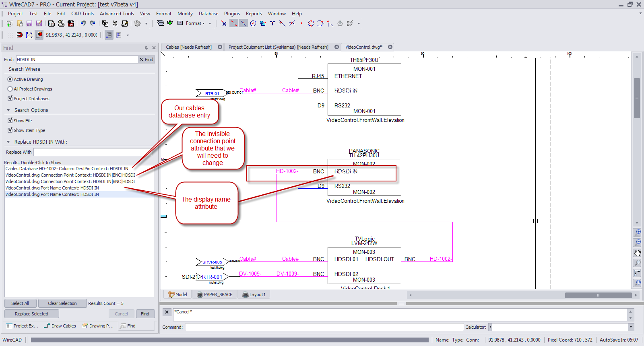Click the PDF export icon in toolbar
The width and height of the screenshot is (644, 346).
tap(71, 23)
